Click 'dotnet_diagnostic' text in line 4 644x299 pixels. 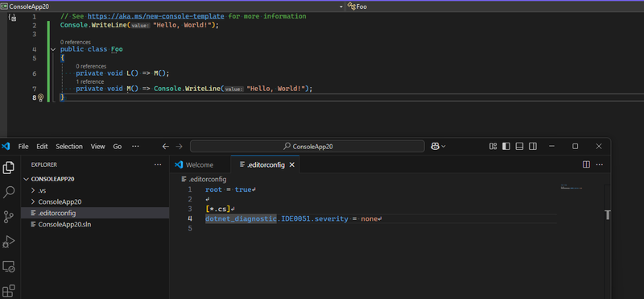coord(241,219)
